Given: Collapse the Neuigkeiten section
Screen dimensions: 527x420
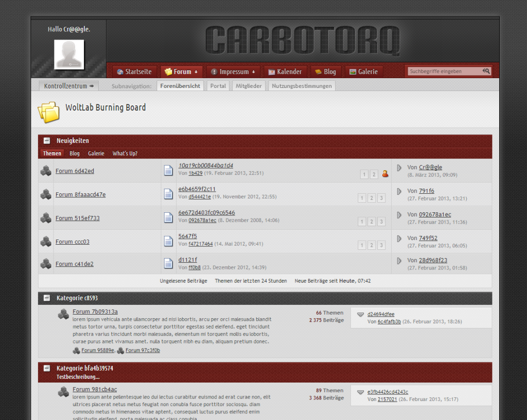Looking at the screenshot, I should (47, 141).
